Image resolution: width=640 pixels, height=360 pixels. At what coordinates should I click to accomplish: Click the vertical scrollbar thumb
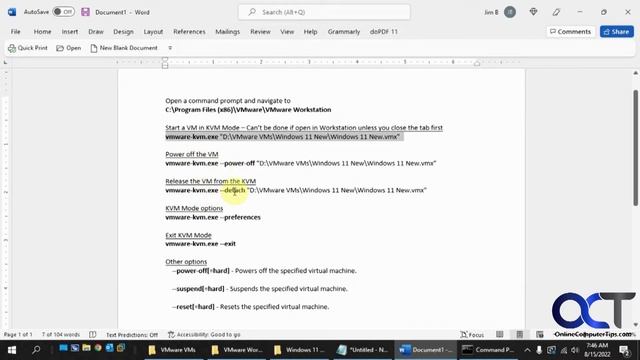(x=636, y=147)
